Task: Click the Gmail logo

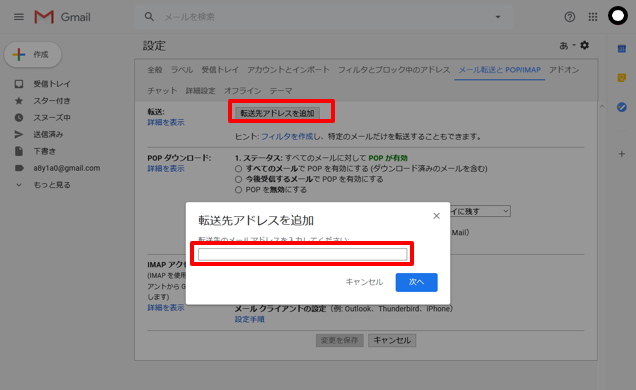Action: [x=62, y=17]
